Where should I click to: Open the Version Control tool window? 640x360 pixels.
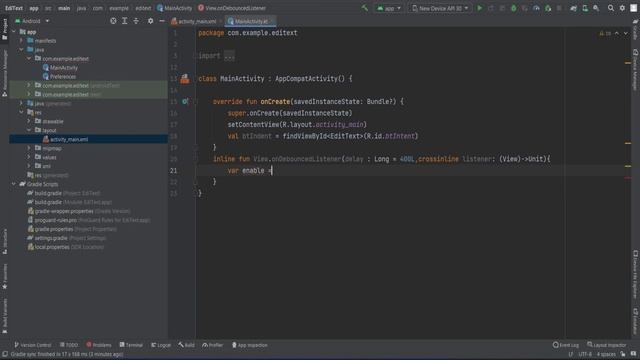pyautogui.click(x=33, y=345)
